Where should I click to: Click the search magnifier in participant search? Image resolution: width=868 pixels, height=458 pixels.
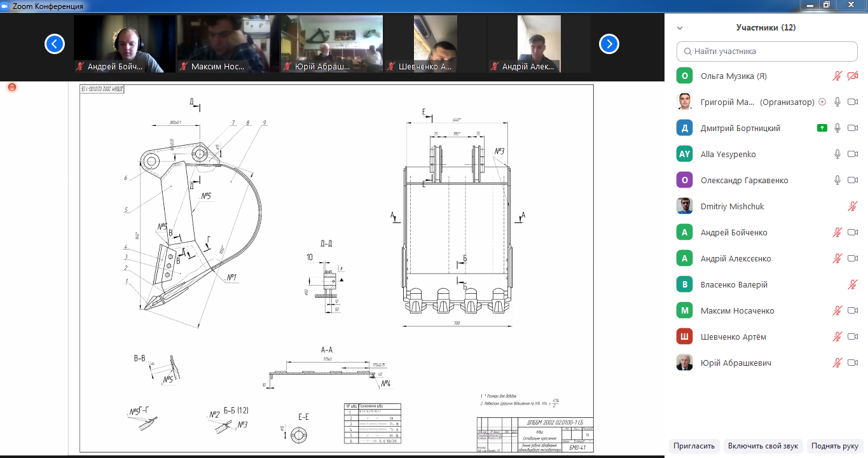point(687,51)
